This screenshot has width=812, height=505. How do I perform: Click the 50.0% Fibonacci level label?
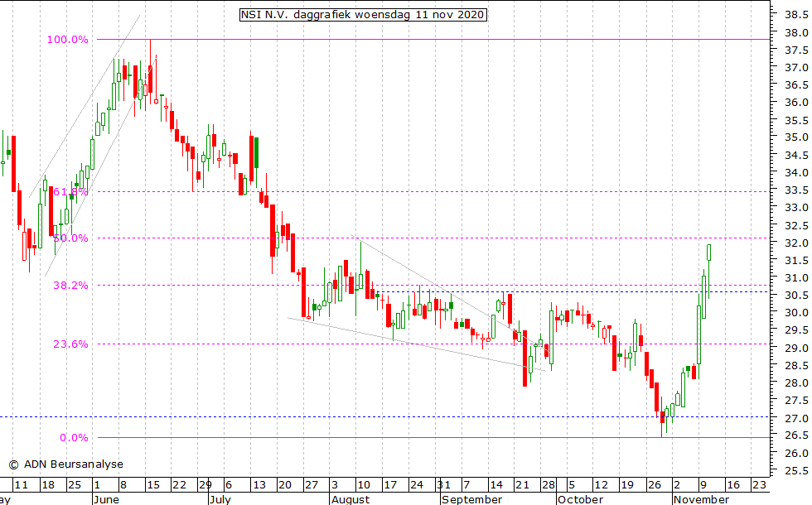coord(70,238)
